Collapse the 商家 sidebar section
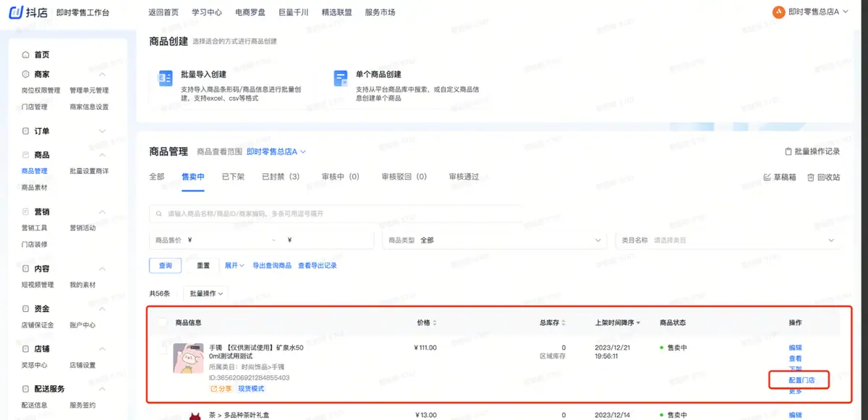Image resolution: width=868 pixels, height=420 pixels. [102, 75]
